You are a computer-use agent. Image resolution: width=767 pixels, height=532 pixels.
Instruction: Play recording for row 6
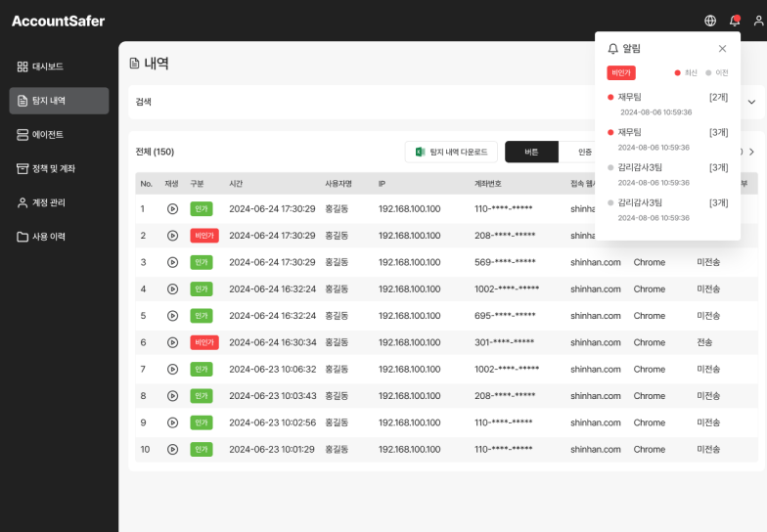pyautogui.click(x=172, y=342)
